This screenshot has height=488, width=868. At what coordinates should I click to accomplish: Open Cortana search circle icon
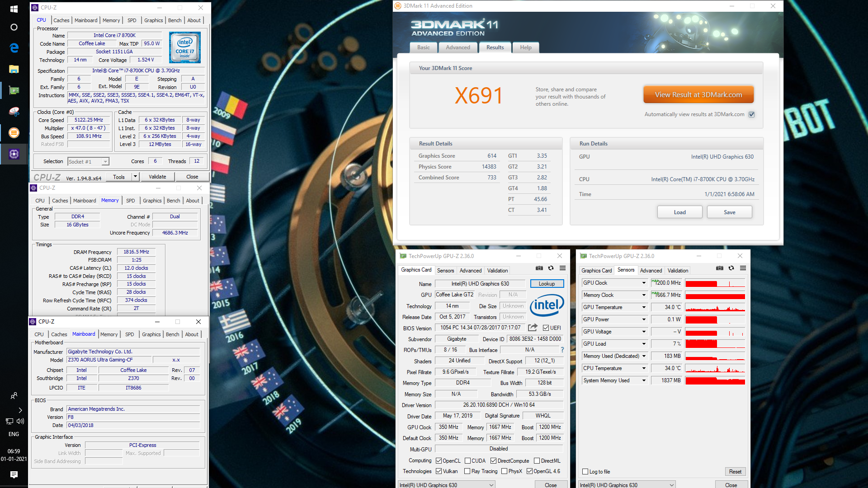pyautogui.click(x=14, y=27)
